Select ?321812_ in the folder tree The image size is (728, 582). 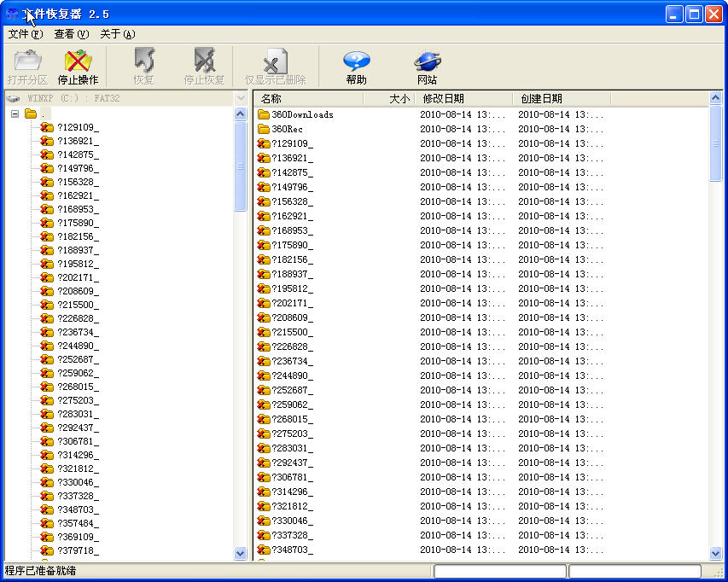78,469
